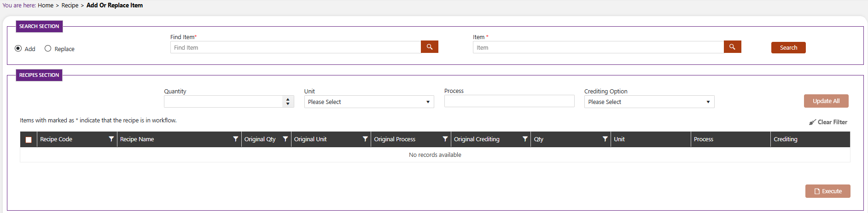The height and width of the screenshot is (213, 868).
Task: Open the Original Qty column filter
Action: 285,139
